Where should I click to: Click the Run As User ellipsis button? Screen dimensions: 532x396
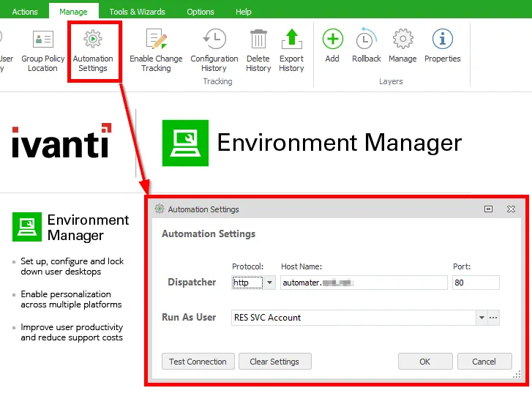click(493, 318)
